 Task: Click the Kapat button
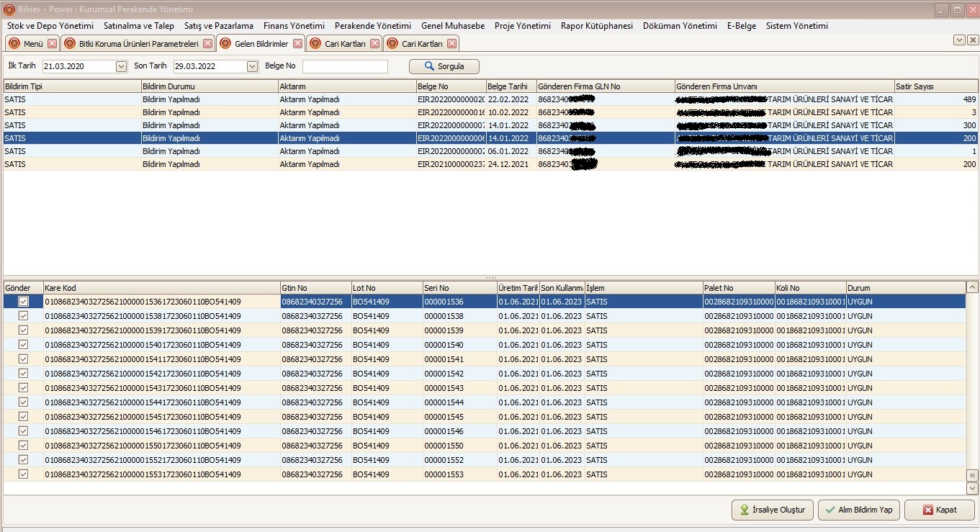coord(940,510)
